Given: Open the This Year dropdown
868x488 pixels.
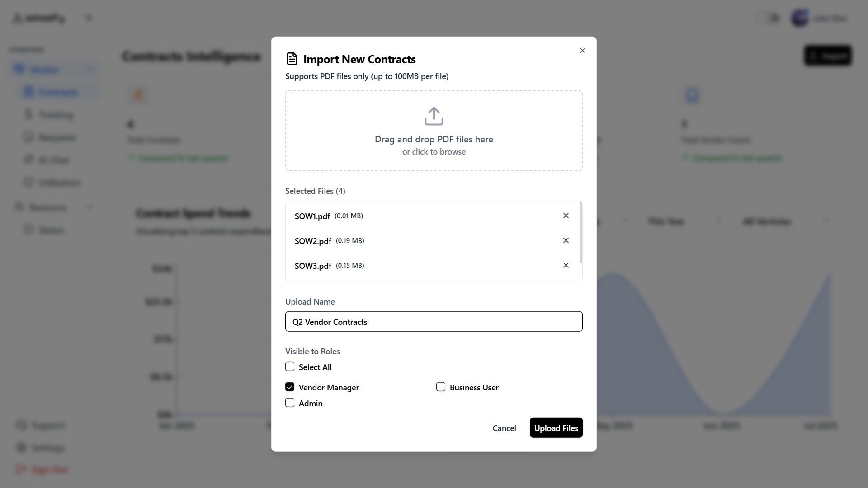Looking at the screenshot, I should [684, 221].
